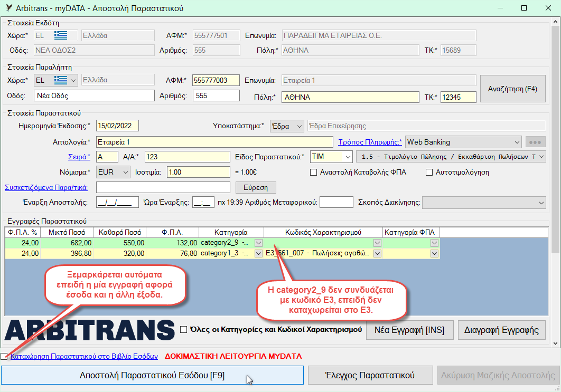Check Όλες οι Κατηγορίες και Κωδικοί Χαρακτηρισμού
The height and width of the screenshot is (392, 561).
184,330
